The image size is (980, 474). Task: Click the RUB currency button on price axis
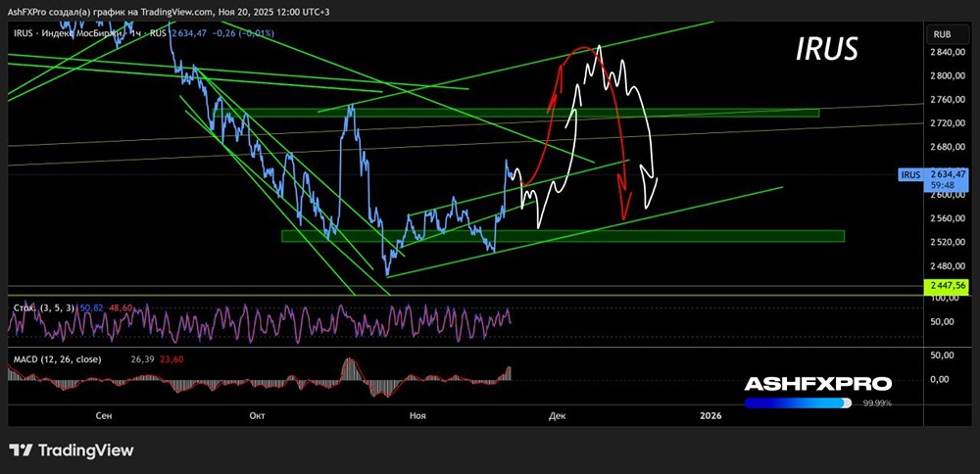point(942,35)
